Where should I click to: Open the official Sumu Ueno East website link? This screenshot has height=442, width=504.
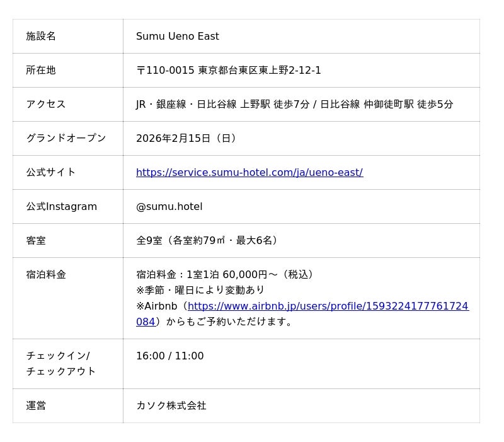pyautogui.click(x=249, y=172)
